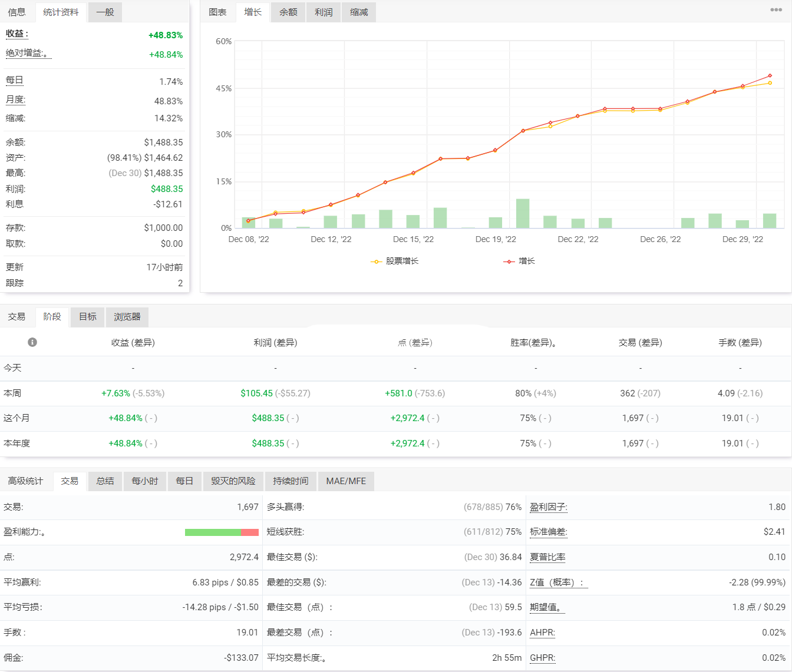Click the 夏普比率 underlined label
Viewport: 792px width, 672px height.
[547, 557]
